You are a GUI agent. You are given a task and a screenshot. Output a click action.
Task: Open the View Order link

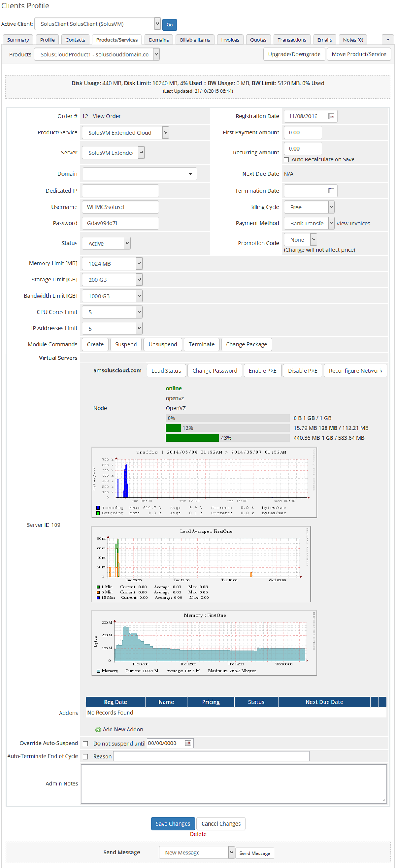coord(107,116)
